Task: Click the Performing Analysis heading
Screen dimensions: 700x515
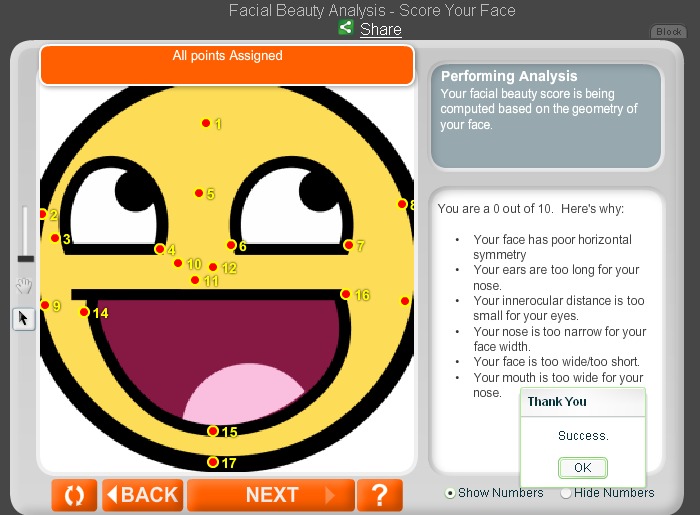Action: point(509,76)
